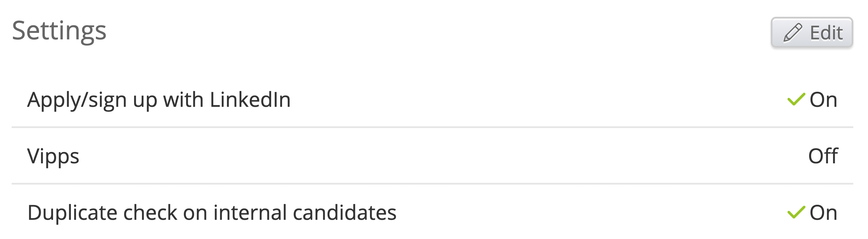Screen dimensions: 868x239
Task: Click the "Edit" text label
Action: coord(826,33)
